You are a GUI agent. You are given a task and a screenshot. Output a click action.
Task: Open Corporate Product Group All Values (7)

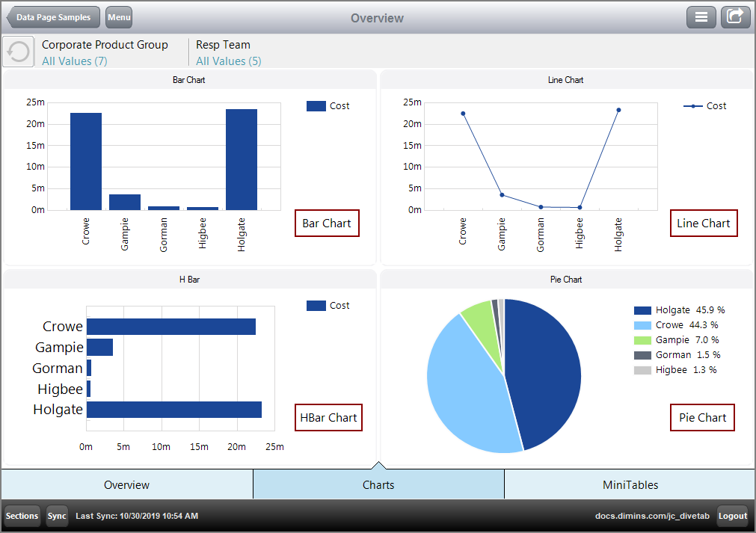(x=105, y=52)
